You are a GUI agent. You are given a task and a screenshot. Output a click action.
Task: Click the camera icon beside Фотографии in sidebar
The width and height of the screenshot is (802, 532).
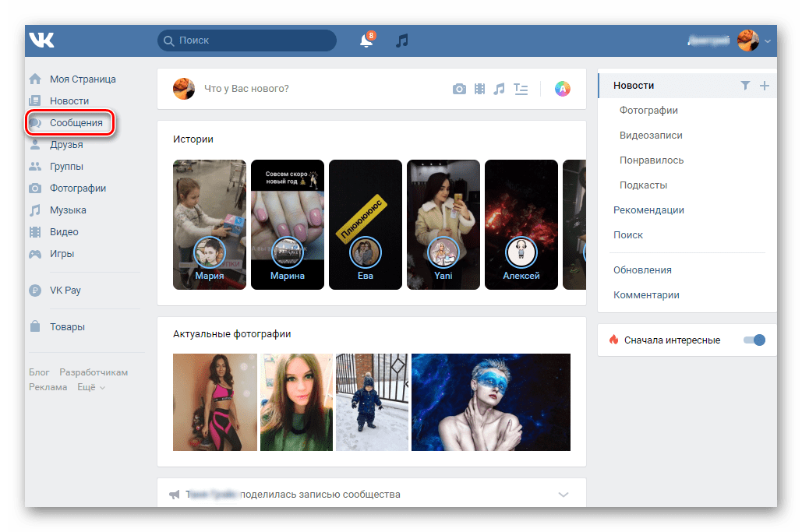click(x=35, y=188)
